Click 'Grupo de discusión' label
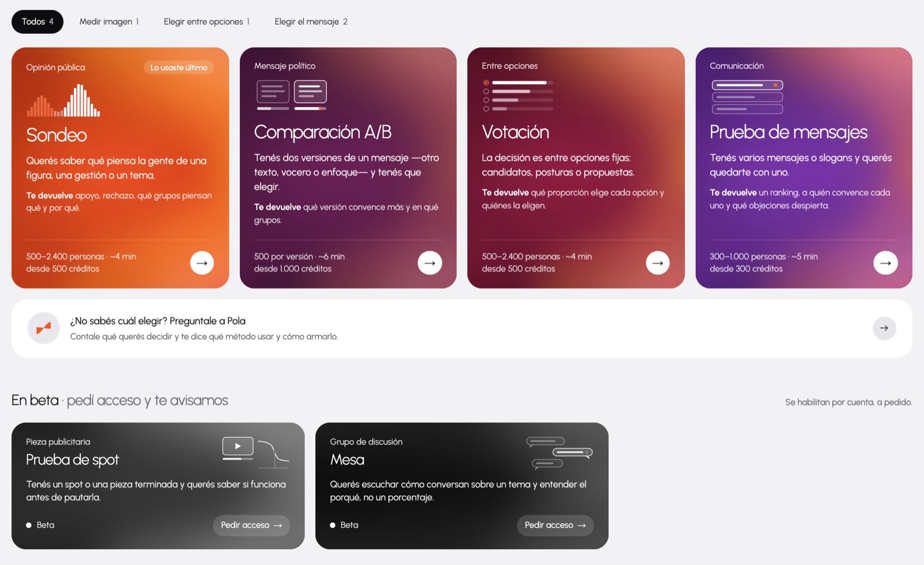Image resolution: width=924 pixels, height=565 pixels. coord(366,442)
